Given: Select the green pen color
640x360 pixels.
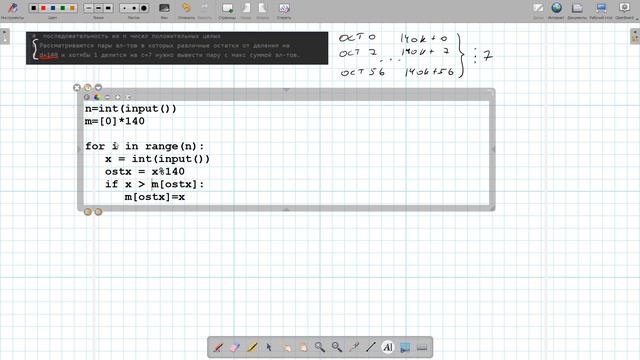Looking at the screenshot, I should [x=63, y=8].
